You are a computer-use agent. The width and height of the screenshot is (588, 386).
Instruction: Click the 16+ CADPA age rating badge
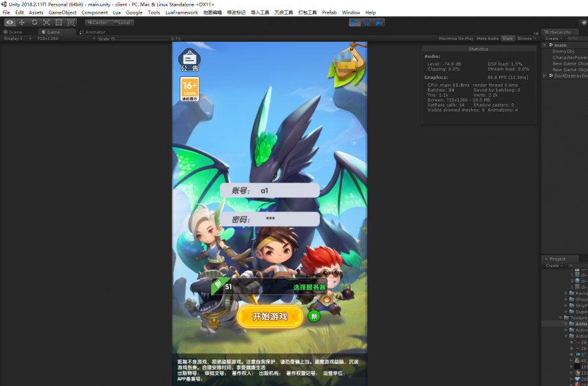tap(189, 89)
